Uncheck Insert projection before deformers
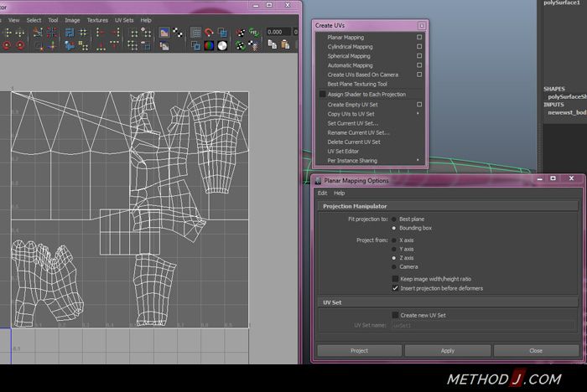Viewport: 587px width, 392px height. click(396, 288)
